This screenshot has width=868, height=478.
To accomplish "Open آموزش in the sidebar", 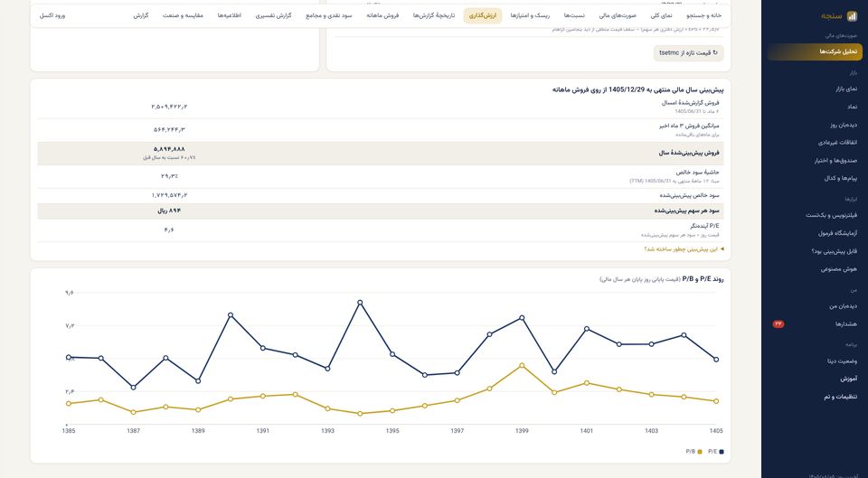I will point(815,379).
